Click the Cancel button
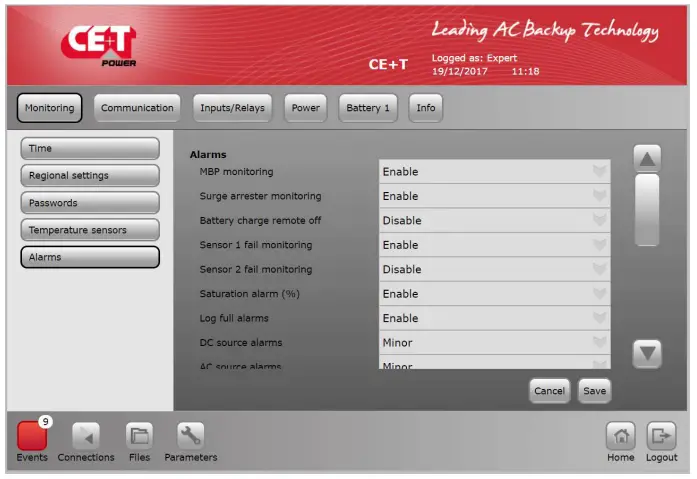This screenshot has height=479, width=697. (x=549, y=391)
